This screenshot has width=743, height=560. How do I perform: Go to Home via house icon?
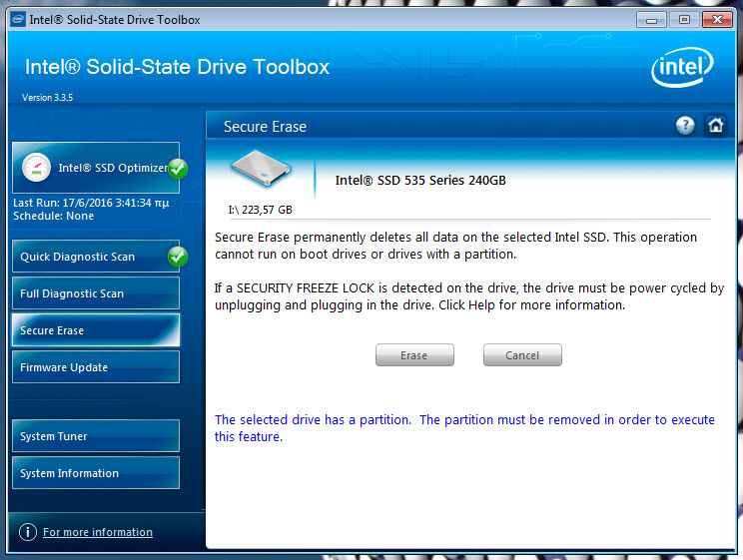(715, 126)
